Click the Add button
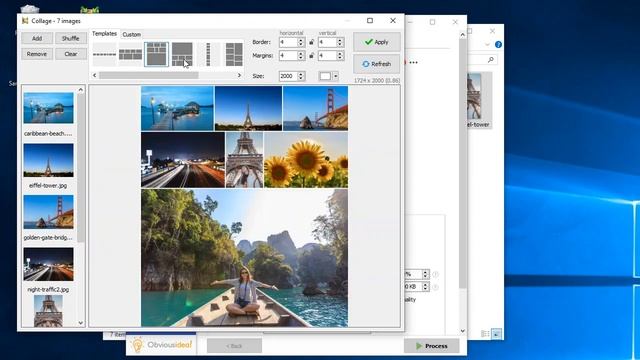Image resolution: width=640 pixels, height=360 pixels. (x=37, y=38)
